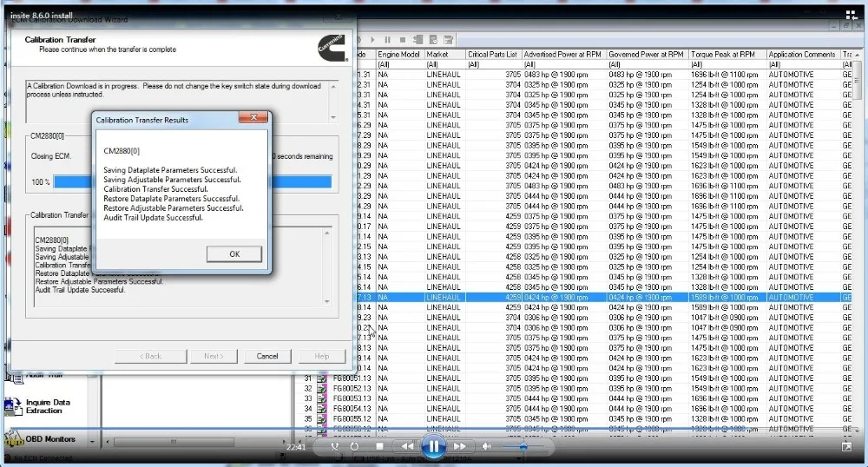Click calibration icon in row 31

[x=322, y=378]
